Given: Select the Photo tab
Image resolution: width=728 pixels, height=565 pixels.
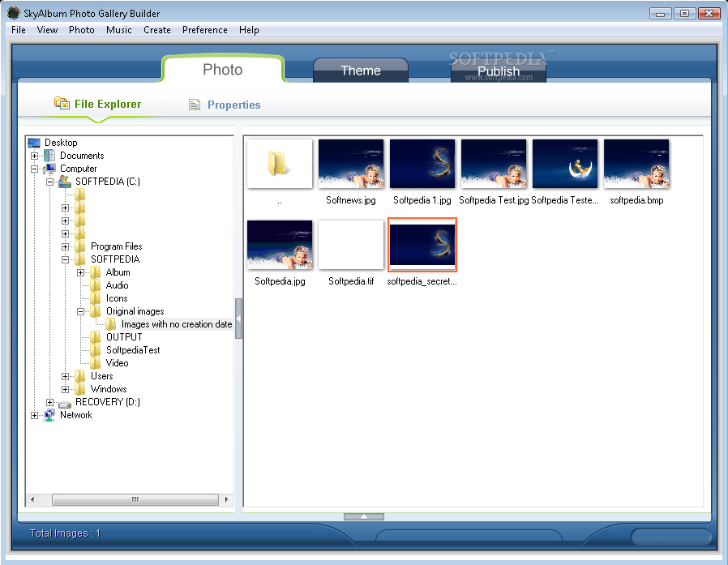Looking at the screenshot, I should (x=223, y=70).
